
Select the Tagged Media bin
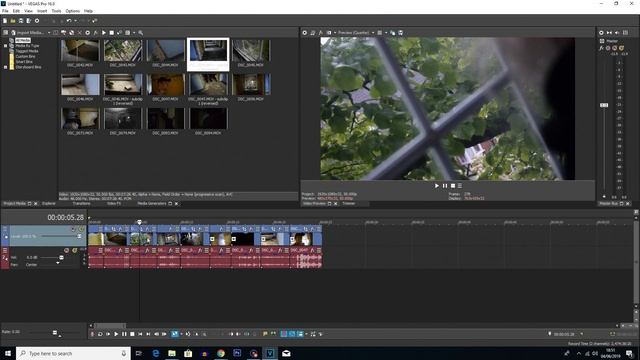[27, 51]
